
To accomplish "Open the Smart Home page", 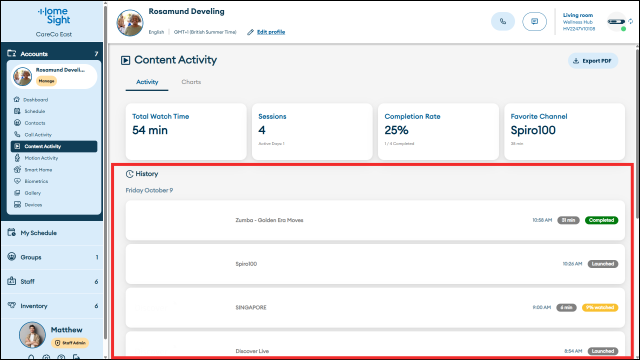I will point(38,170).
